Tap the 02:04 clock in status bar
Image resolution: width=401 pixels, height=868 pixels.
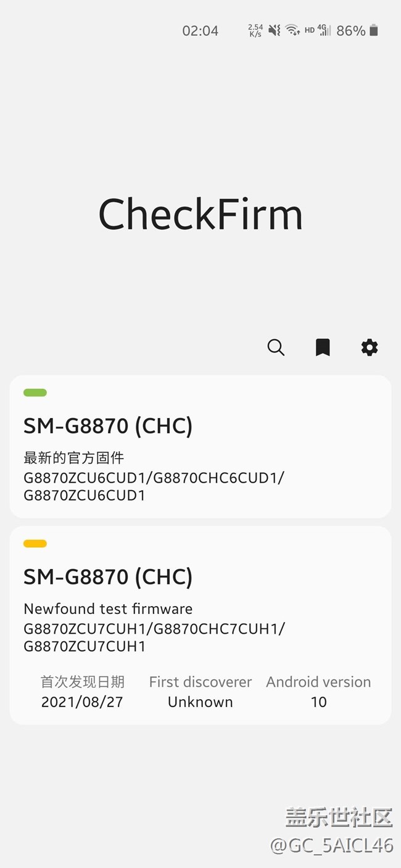click(200, 31)
